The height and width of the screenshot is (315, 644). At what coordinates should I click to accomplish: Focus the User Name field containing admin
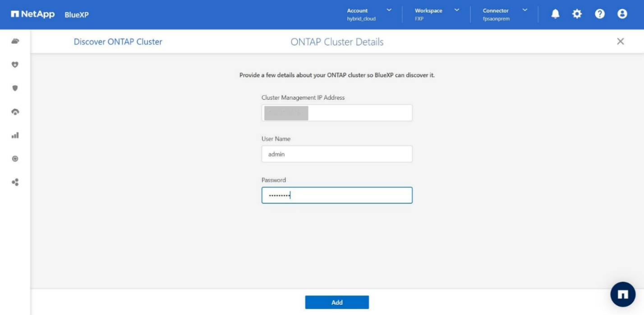(337, 154)
